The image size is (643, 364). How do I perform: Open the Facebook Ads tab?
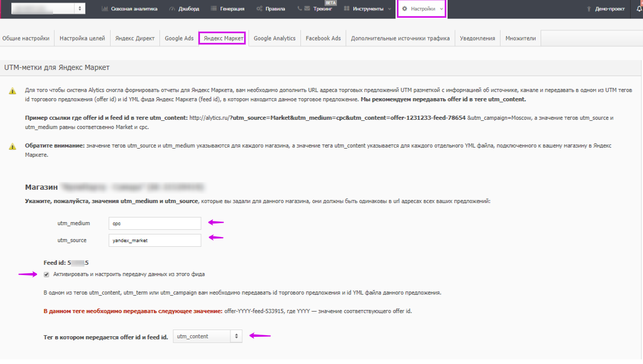point(323,39)
